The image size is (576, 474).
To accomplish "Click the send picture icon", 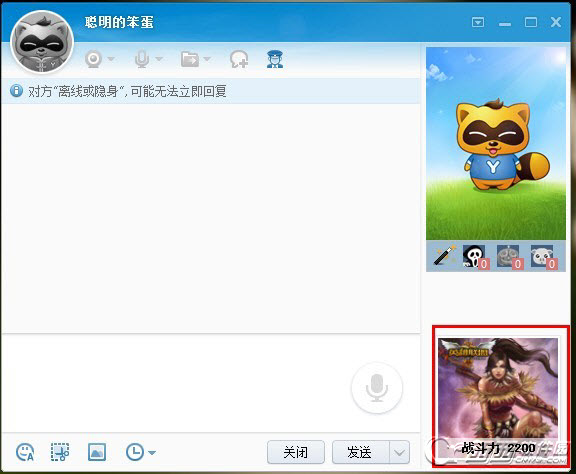I will coord(97,452).
